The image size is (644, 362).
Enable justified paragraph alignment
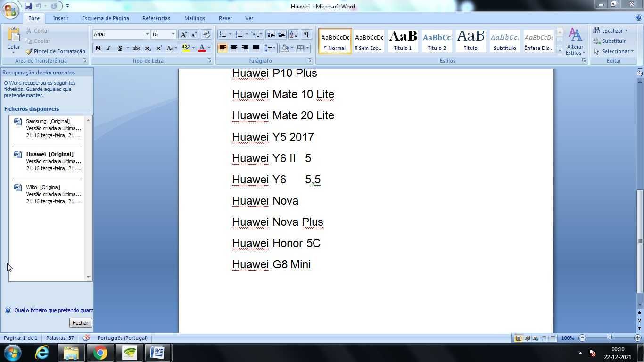(x=256, y=48)
